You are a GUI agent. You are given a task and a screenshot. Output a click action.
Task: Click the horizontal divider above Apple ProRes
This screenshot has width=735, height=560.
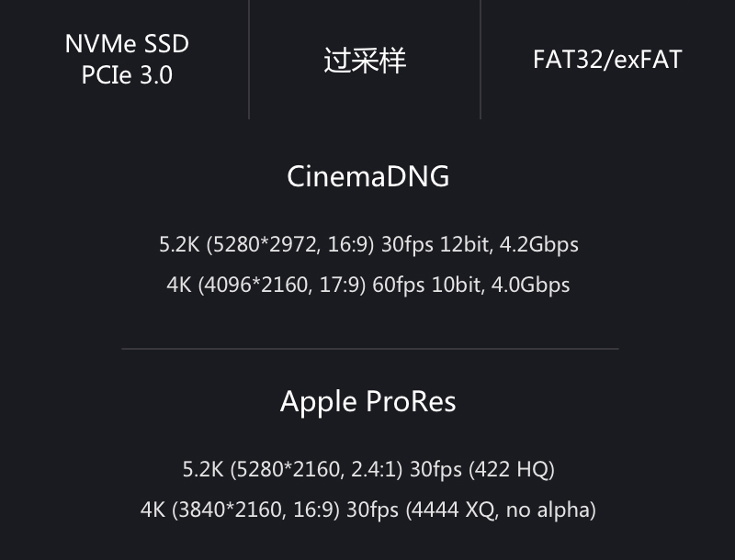[x=369, y=349]
